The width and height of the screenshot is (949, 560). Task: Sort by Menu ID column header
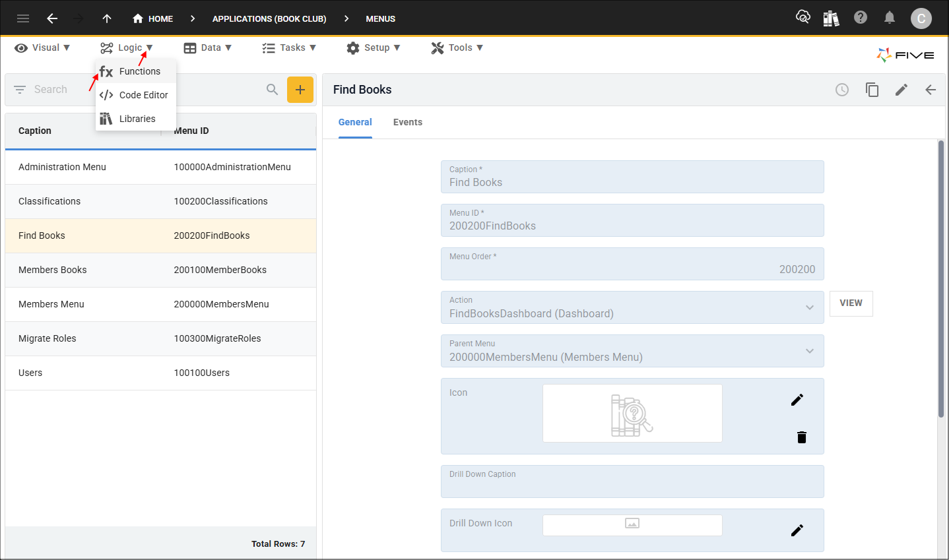191,131
